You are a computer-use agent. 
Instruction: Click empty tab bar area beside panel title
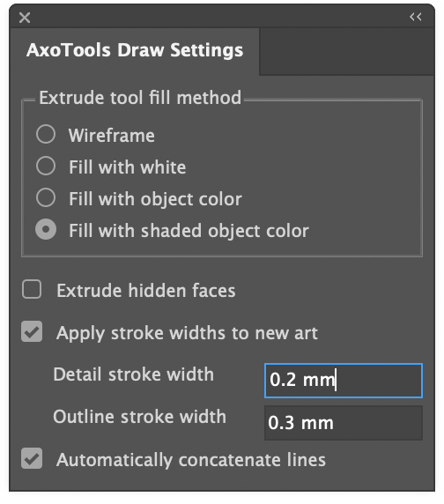click(x=346, y=51)
